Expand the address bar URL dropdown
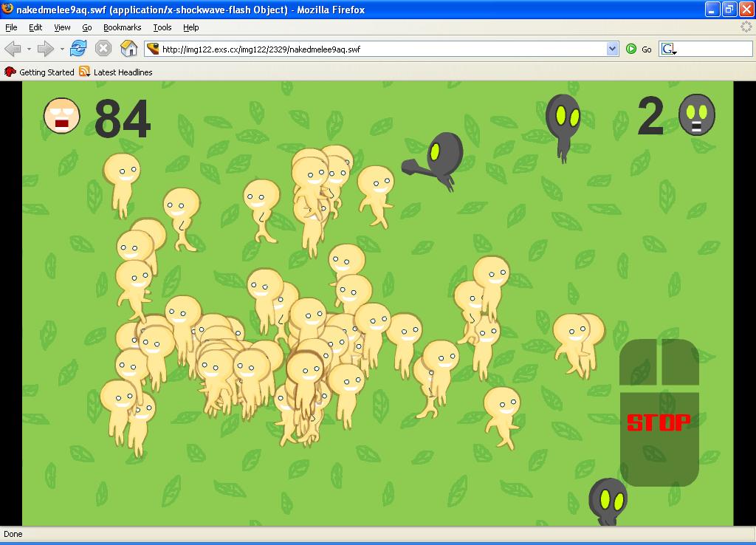The width and height of the screenshot is (756, 545). point(612,49)
